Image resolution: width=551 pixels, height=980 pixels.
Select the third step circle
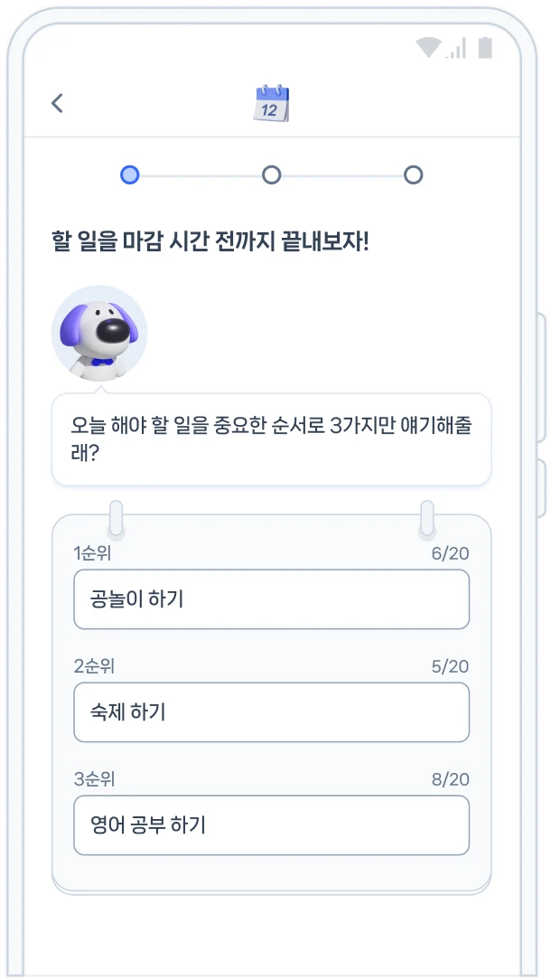pyautogui.click(x=414, y=175)
